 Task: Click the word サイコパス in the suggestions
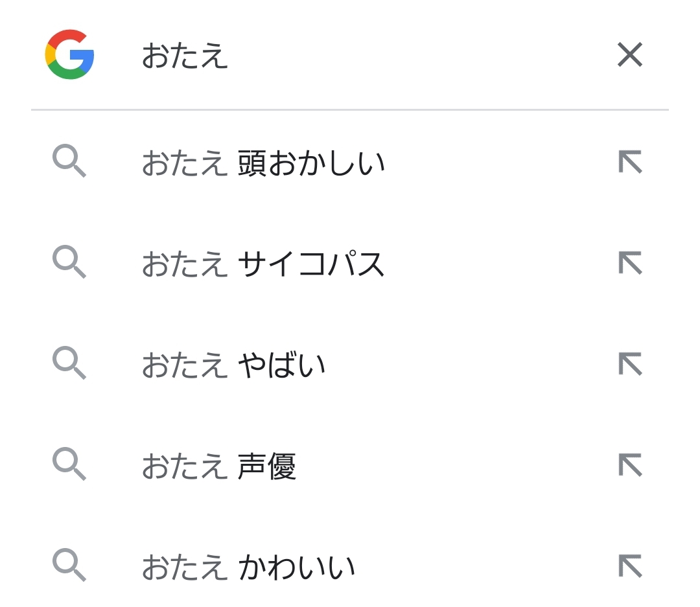pyautogui.click(x=311, y=264)
